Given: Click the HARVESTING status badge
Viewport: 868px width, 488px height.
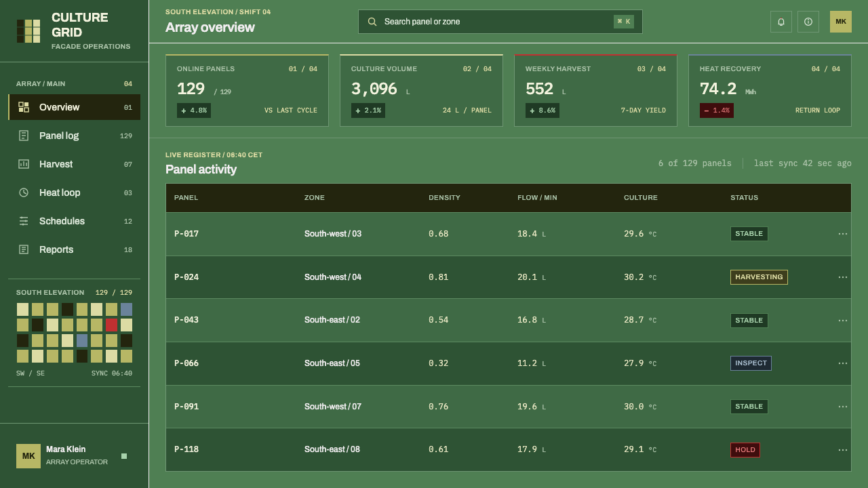Looking at the screenshot, I should coord(759,277).
